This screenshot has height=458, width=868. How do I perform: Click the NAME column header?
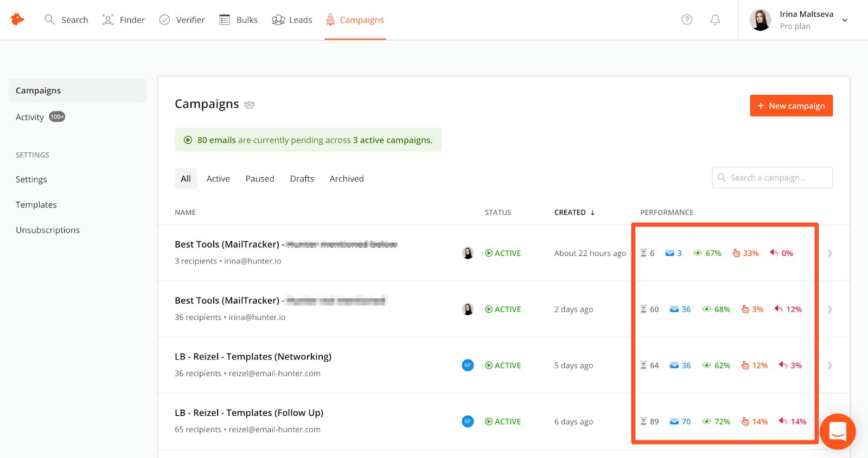click(186, 212)
